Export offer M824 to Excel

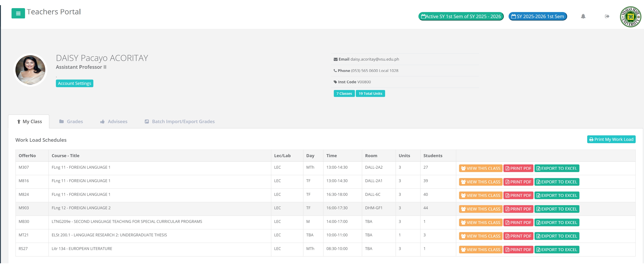pyautogui.click(x=557, y=195)
